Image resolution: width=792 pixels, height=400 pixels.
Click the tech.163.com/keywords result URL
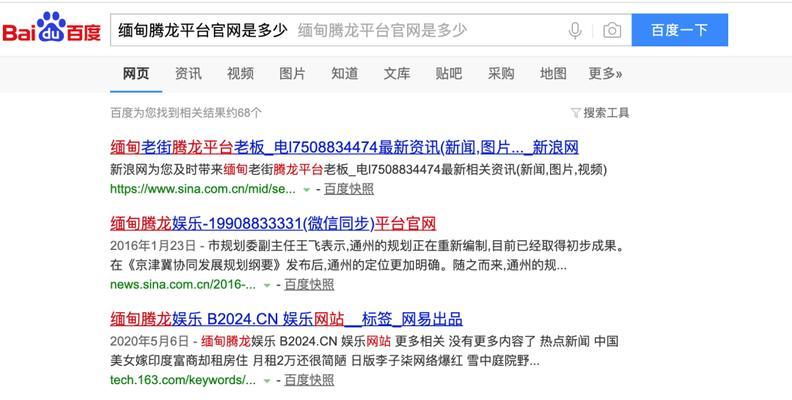[183, 380]
